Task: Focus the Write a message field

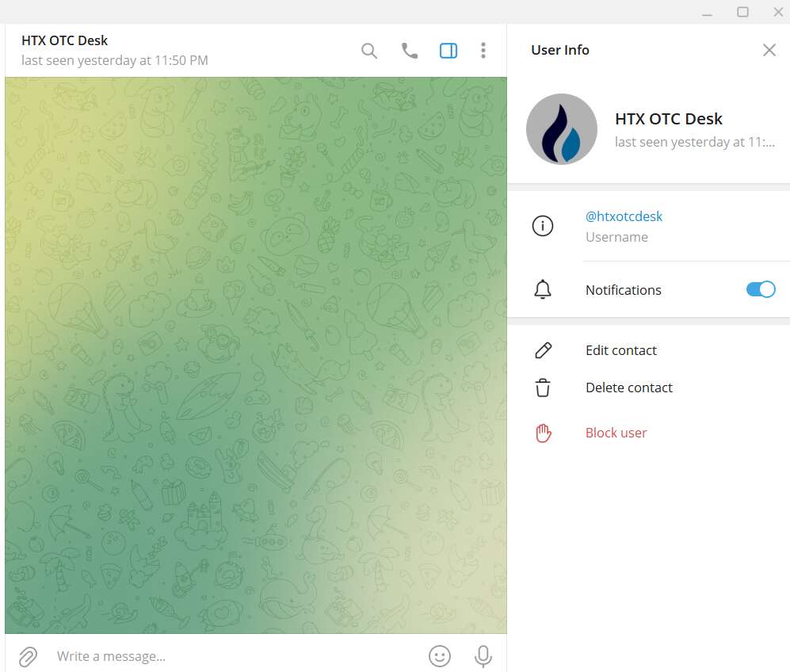Action: pyautogui.click(x=237, y=656)
